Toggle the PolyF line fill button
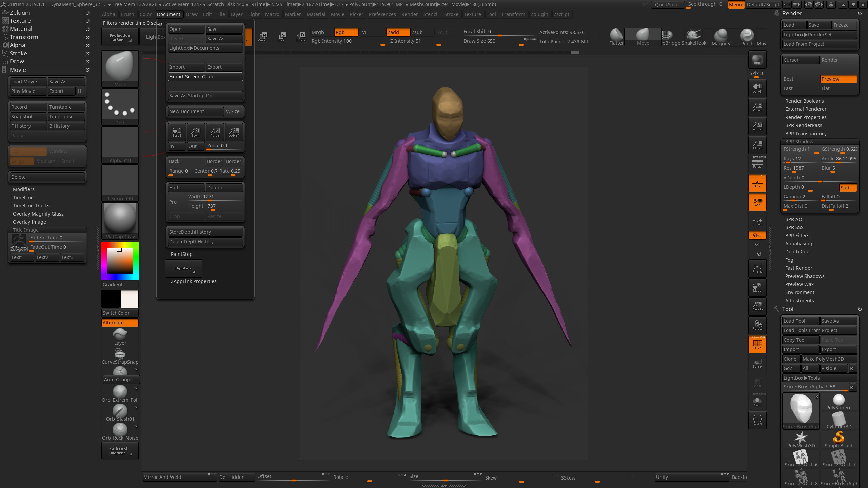 click(757, 344)
